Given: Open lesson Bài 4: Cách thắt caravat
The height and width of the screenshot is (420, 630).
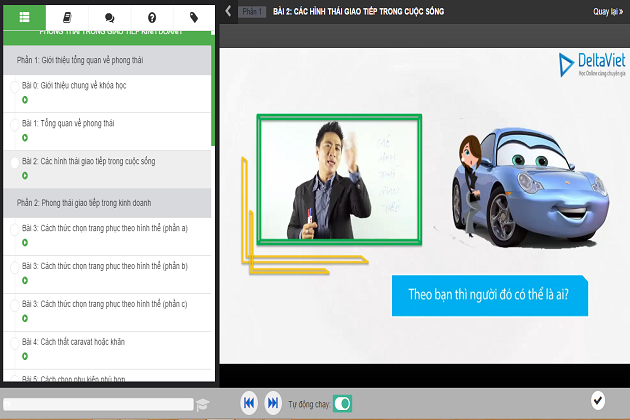Looking at the screenshot, I should point(73,342).
